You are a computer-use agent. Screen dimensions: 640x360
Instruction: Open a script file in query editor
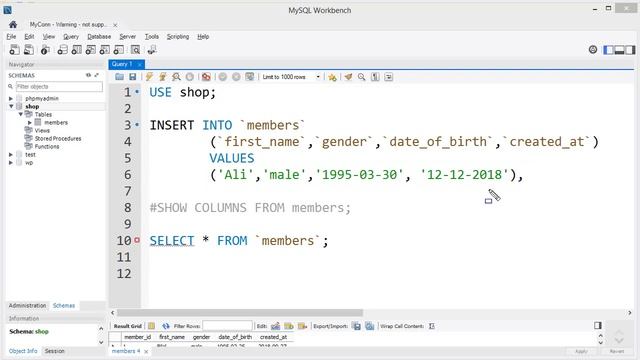119,77
